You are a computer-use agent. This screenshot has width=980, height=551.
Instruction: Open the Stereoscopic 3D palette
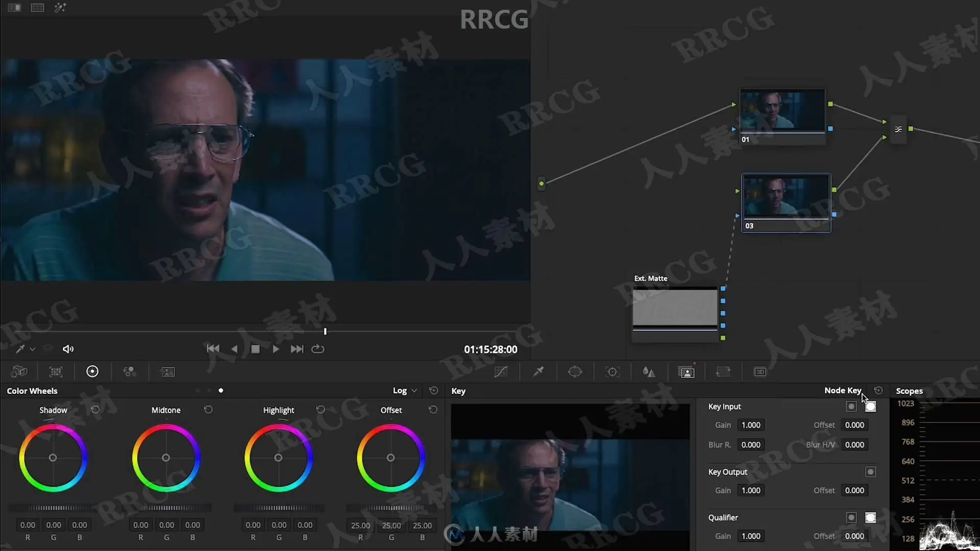(760, 371)
